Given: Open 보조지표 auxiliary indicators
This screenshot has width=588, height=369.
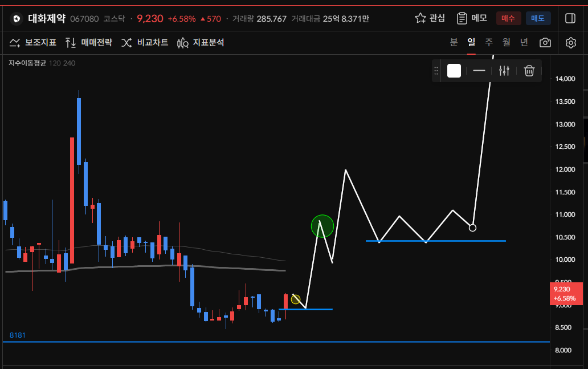Looking at the screenshot, I should [32, 42].
